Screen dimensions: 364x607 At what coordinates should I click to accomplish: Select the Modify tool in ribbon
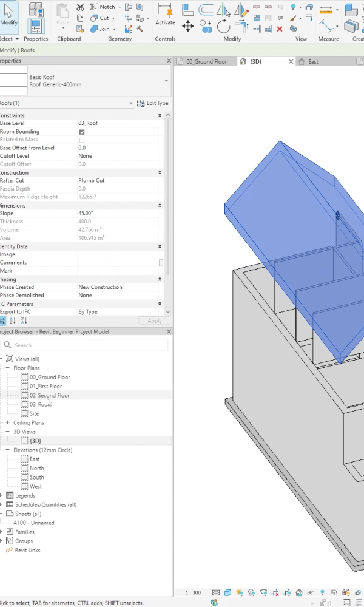click(8, 15)
